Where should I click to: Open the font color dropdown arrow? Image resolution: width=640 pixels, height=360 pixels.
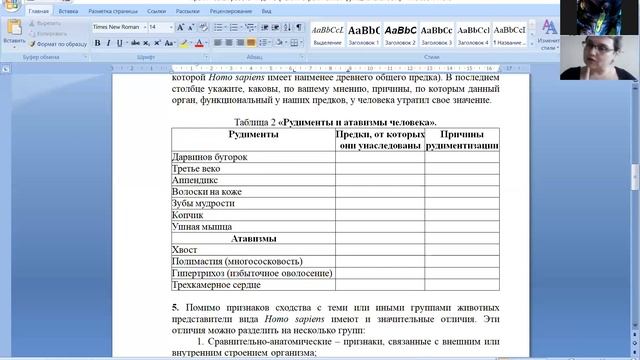[207, 43]
